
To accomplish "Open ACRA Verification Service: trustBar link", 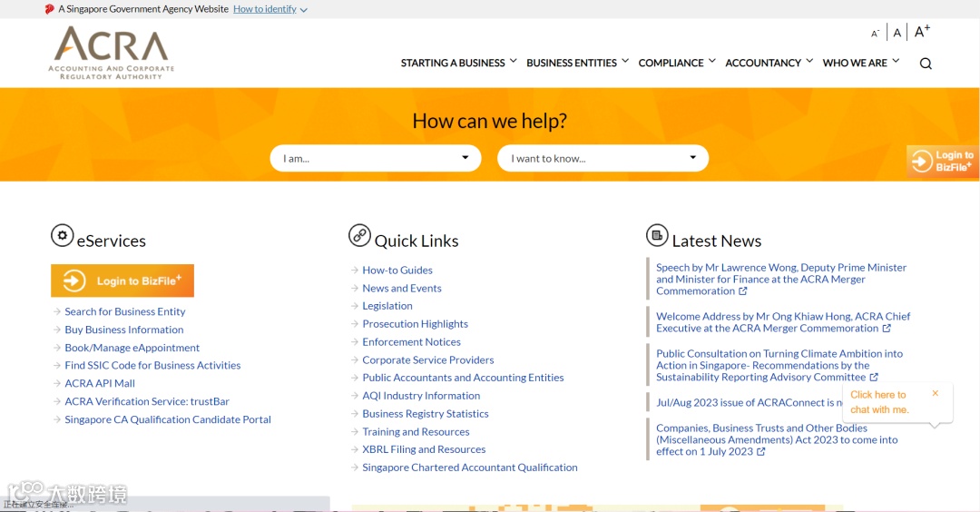I will (x=147, y=401).
